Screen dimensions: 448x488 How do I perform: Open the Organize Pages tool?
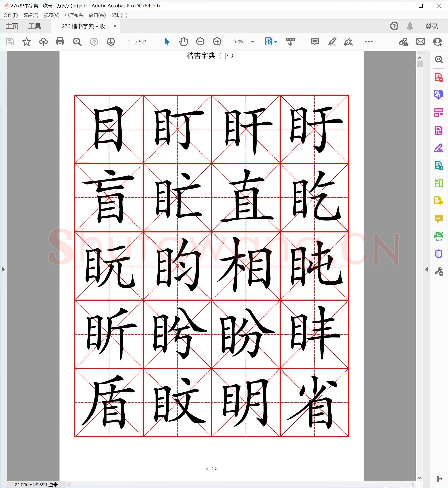pyautogui.click(x=439, y=113)
